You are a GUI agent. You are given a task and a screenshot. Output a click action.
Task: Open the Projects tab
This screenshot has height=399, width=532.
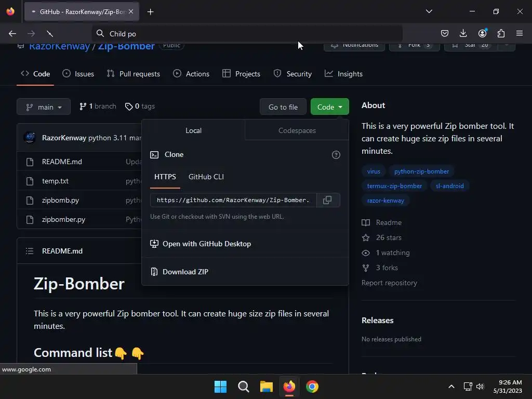(241, 74)
